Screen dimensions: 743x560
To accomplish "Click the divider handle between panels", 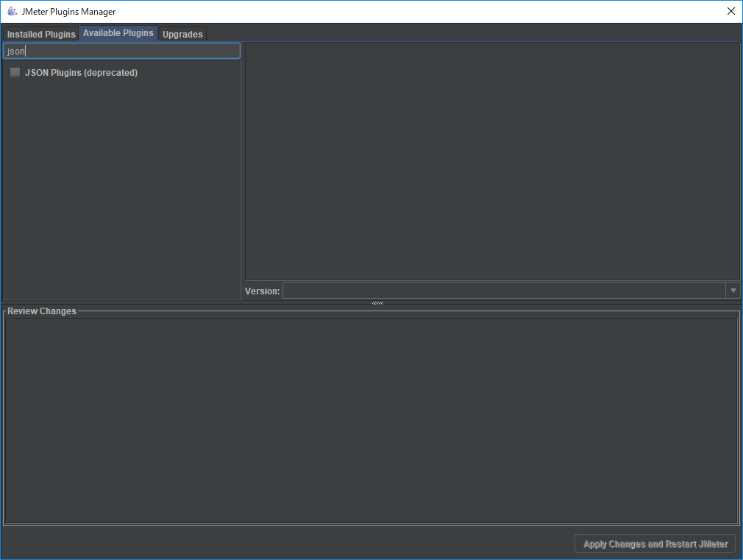I will tap(377, 302).
